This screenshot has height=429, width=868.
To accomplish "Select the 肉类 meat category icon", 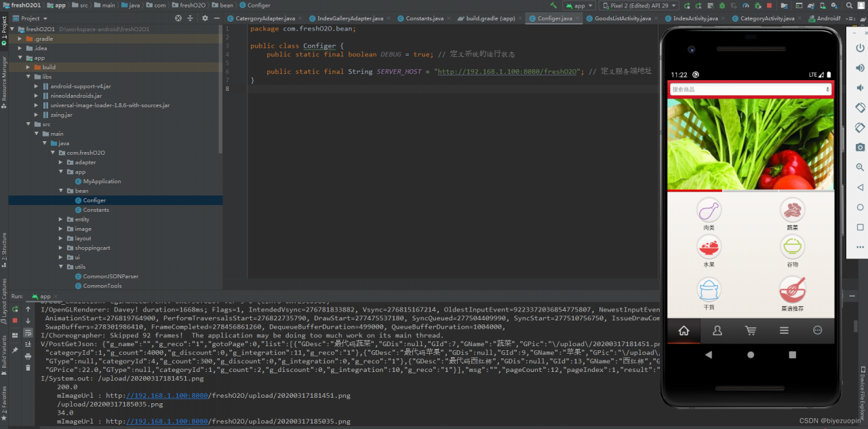I will 709,210.
